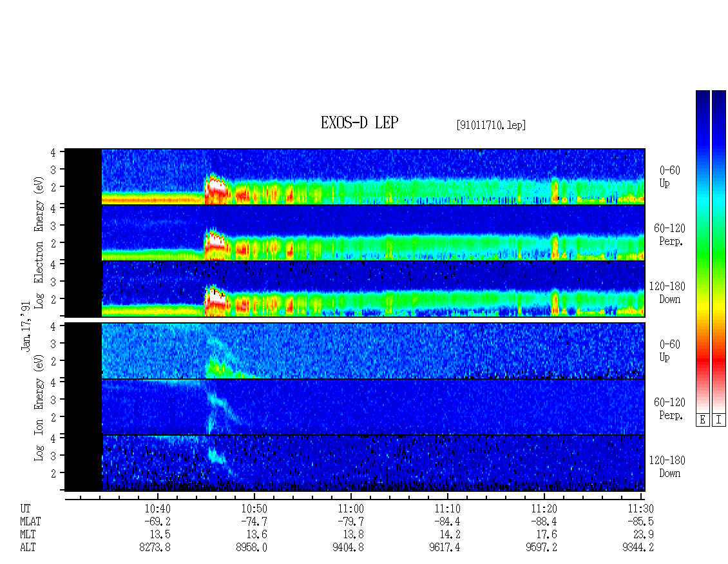Click the electron panel's 60-120 Perp. label

point(669,235)
